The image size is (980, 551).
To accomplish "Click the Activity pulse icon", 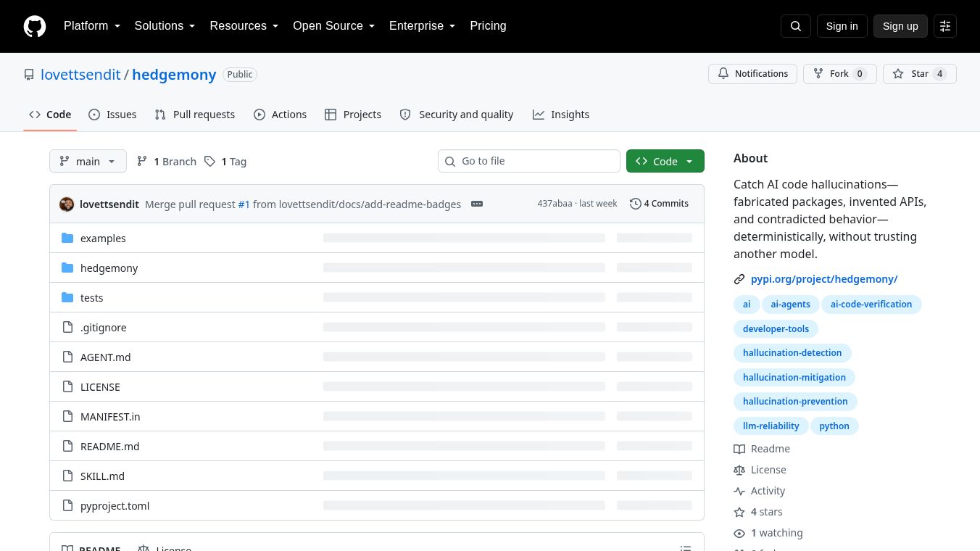I will [739, 491].
